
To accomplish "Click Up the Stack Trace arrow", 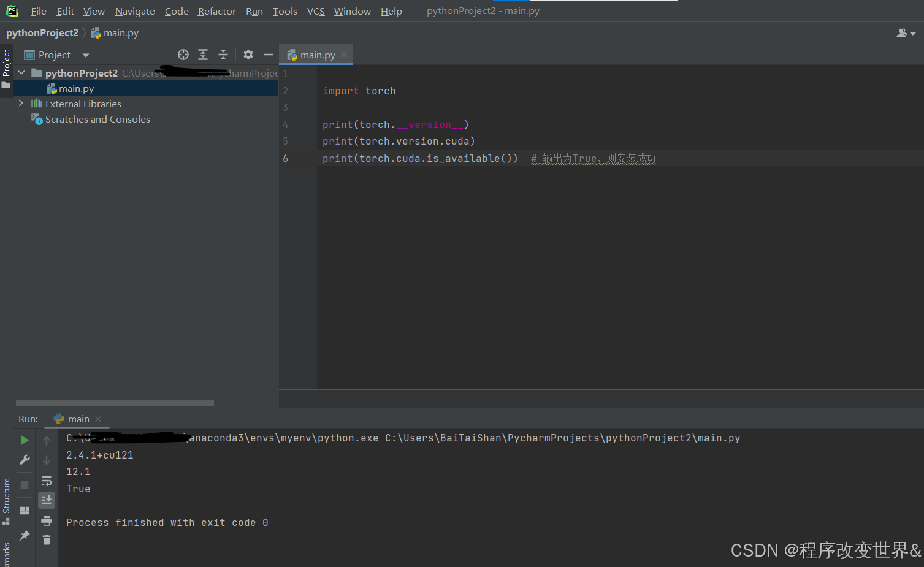I will [47, 440].
